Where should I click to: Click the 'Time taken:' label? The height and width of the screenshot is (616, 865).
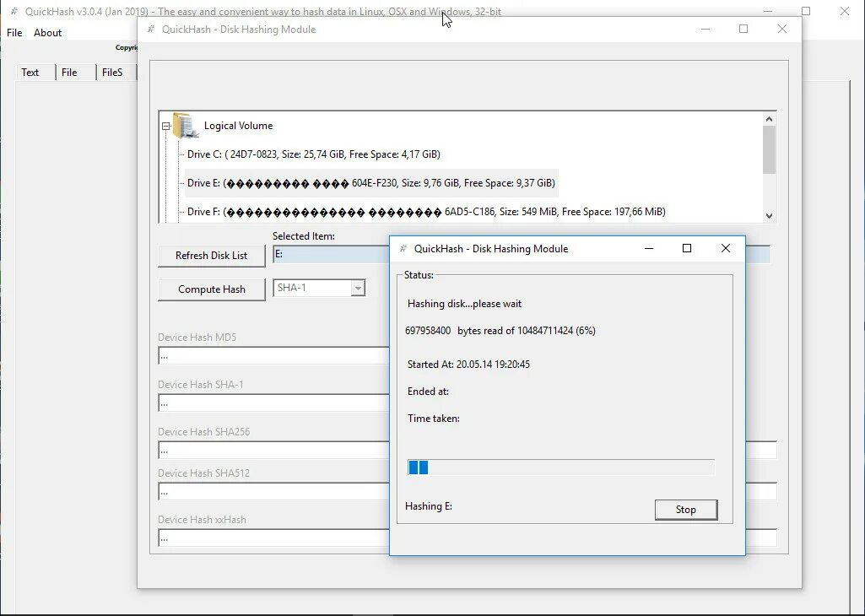click(434, 419)
